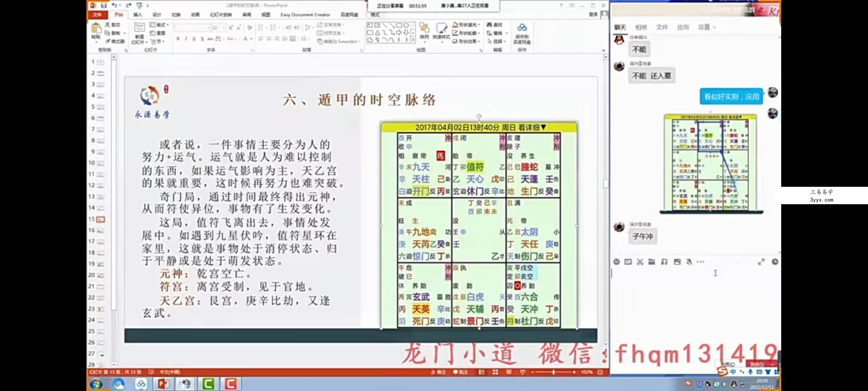Open the emoji picker in chat
Viewport: 868px width, 391px height.
tap(617, 262)
